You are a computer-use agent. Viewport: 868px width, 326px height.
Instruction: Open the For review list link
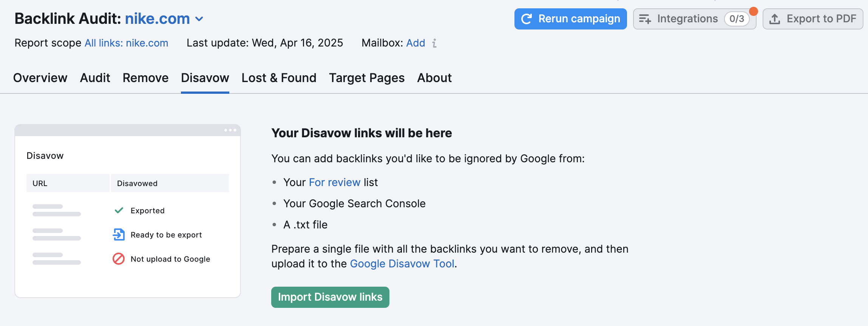click(x=334, y=182)
